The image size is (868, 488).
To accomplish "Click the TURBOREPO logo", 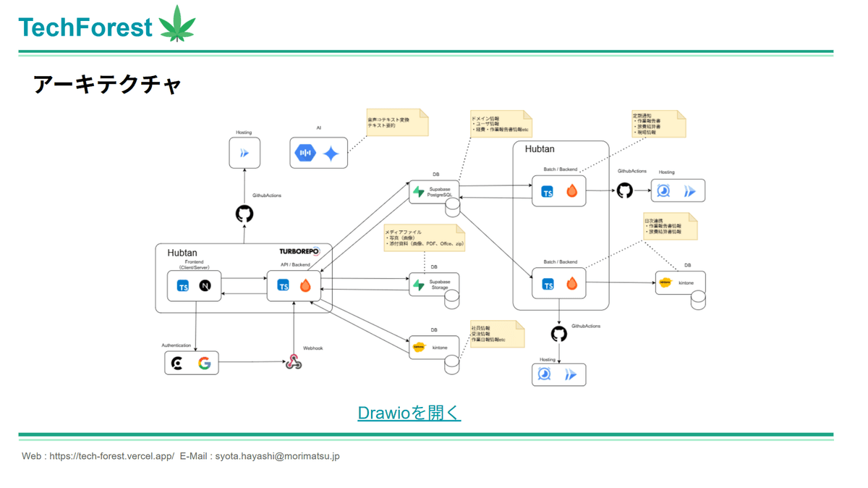I will coord(299,251).
